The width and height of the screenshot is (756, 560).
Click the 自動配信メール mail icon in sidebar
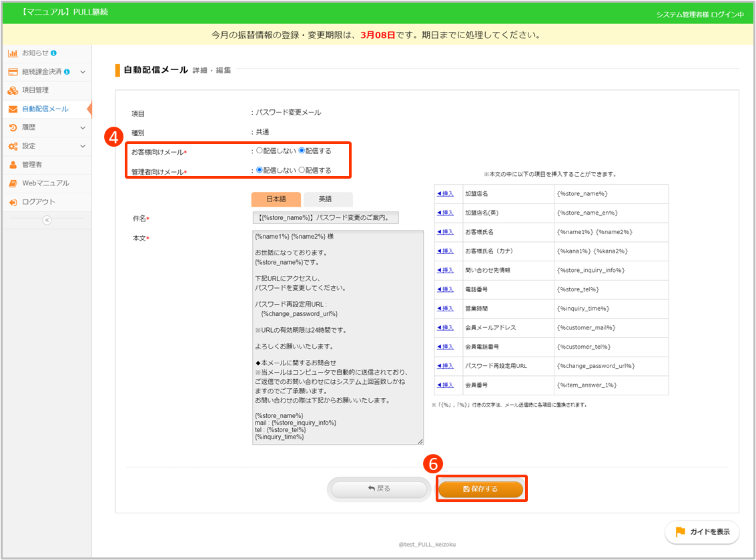13,109
